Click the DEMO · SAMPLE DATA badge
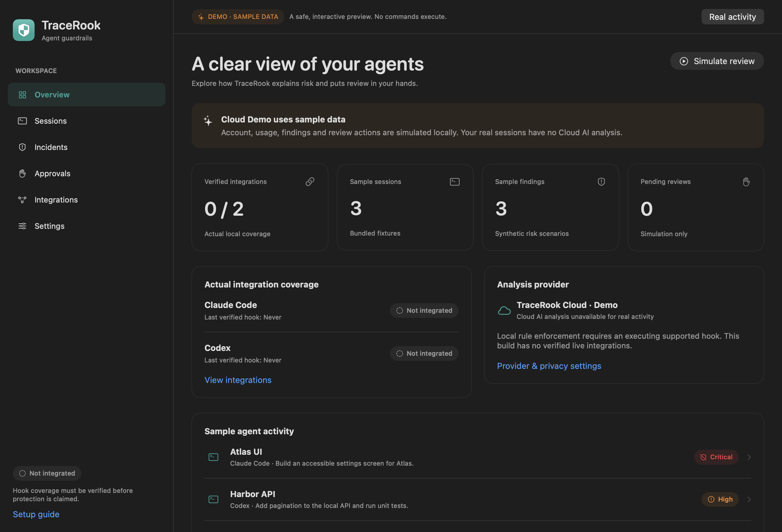Image resolution: width=782 pixels, height=532 pixels. pos(237,17)
